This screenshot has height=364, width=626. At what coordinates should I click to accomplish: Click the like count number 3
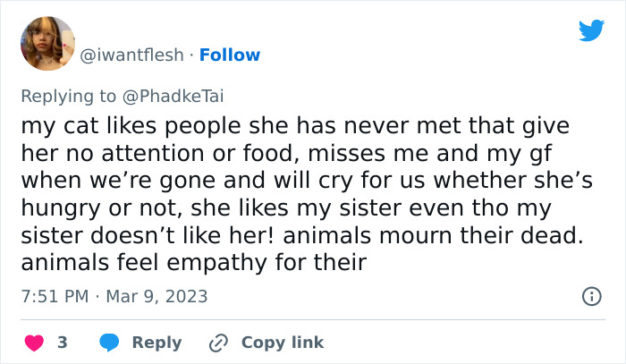(x=62, y=343)
